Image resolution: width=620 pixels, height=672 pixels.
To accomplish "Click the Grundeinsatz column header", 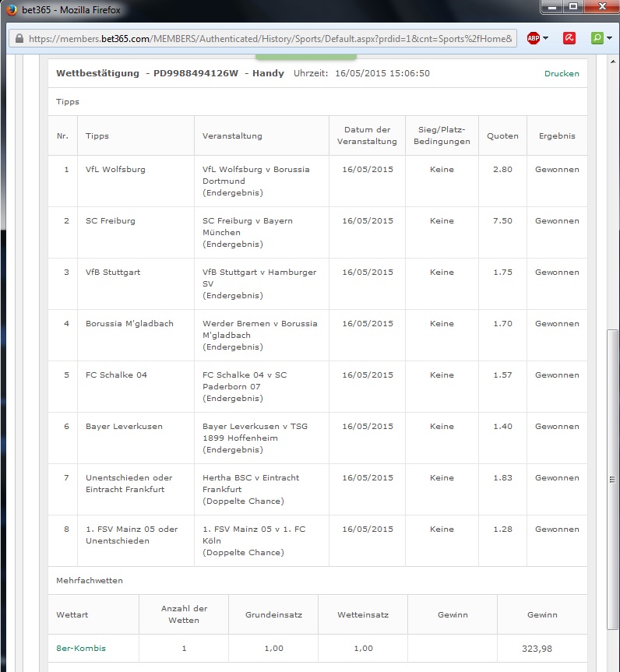I will 273,614.
